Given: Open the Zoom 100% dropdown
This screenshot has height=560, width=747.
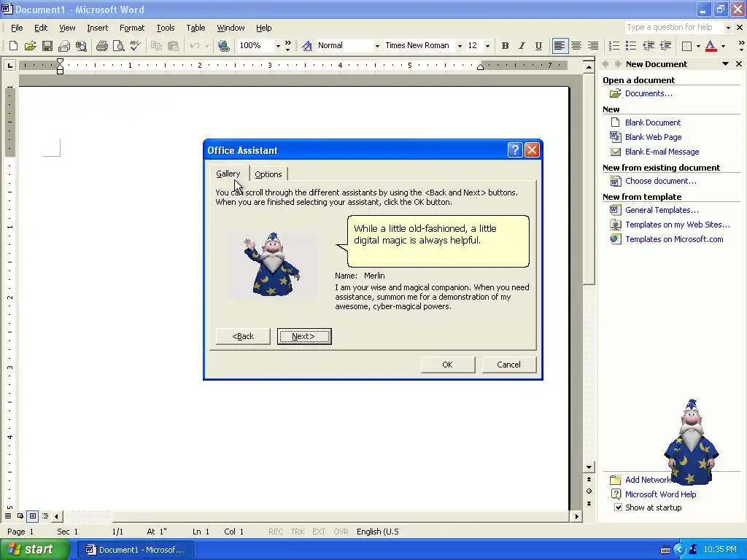Looking at the screenshot, I should 278,46.
